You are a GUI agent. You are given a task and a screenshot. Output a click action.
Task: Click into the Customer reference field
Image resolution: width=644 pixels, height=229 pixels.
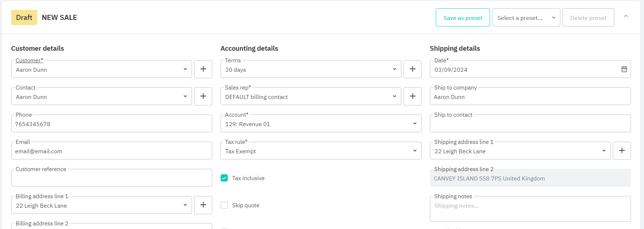click(112, 178)
